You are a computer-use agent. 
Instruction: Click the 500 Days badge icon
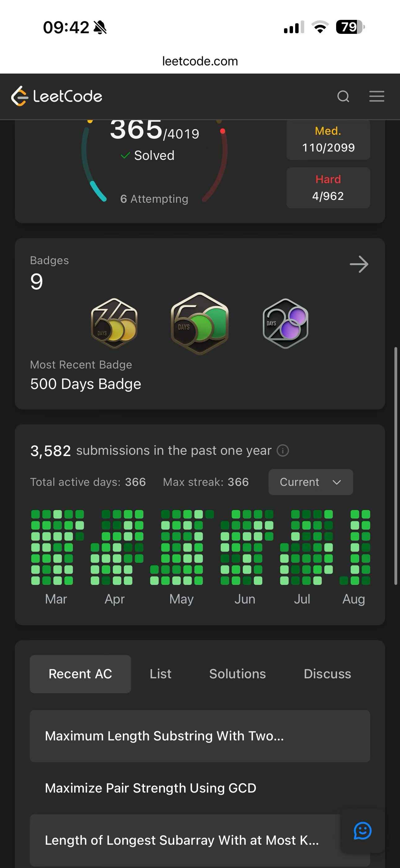[200, 323]
